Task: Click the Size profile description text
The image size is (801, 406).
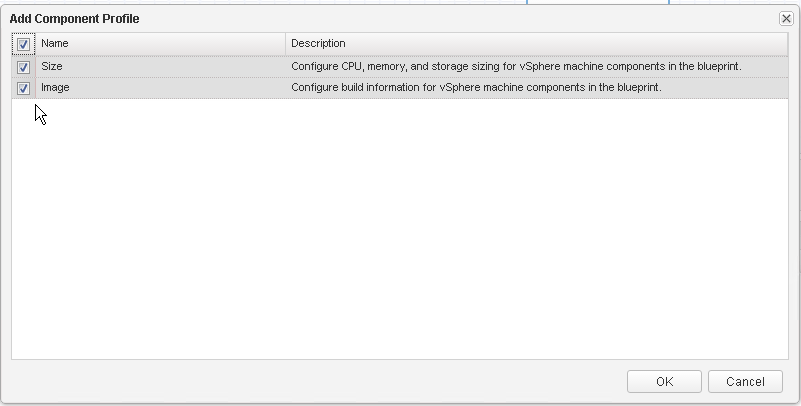Action: click(516, 67)
